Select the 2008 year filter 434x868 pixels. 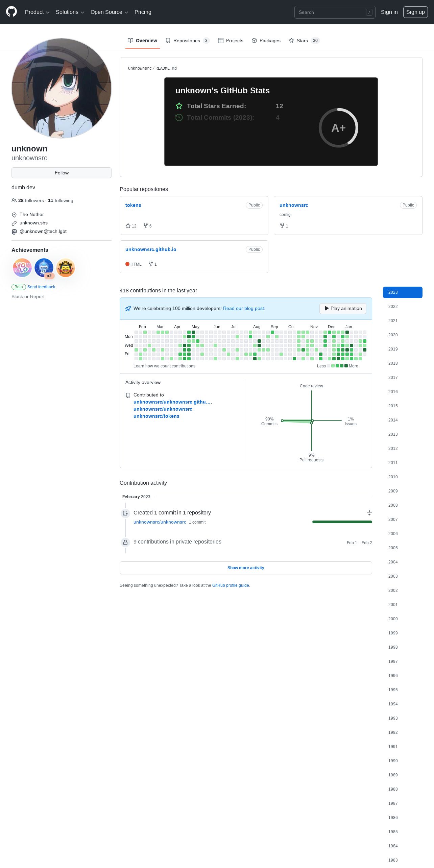pyautogui.click(x=403, y=505)
